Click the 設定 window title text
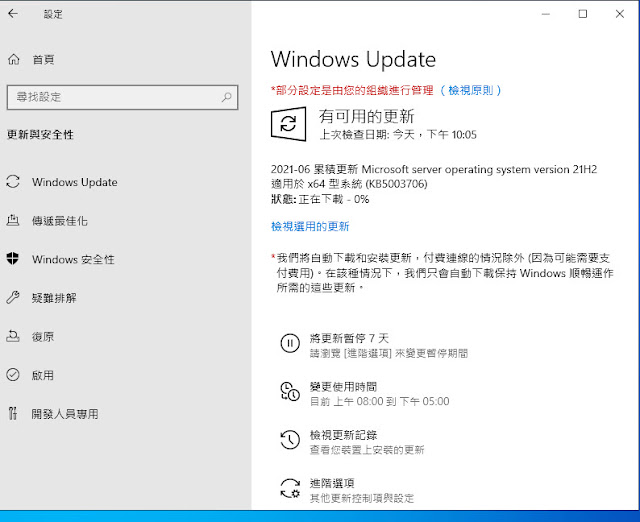The height and width of the screenshot is (522, 640). [53, 14]
